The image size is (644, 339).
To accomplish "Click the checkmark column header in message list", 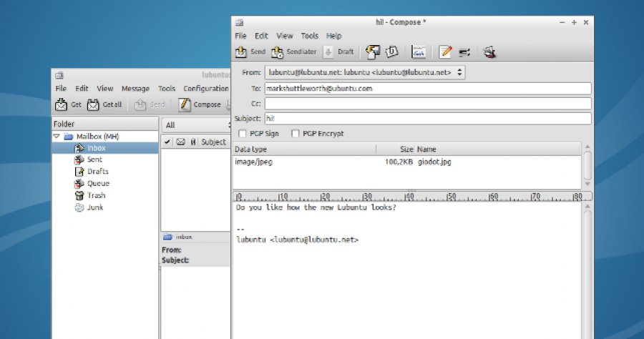I will (x=167, y=142).
